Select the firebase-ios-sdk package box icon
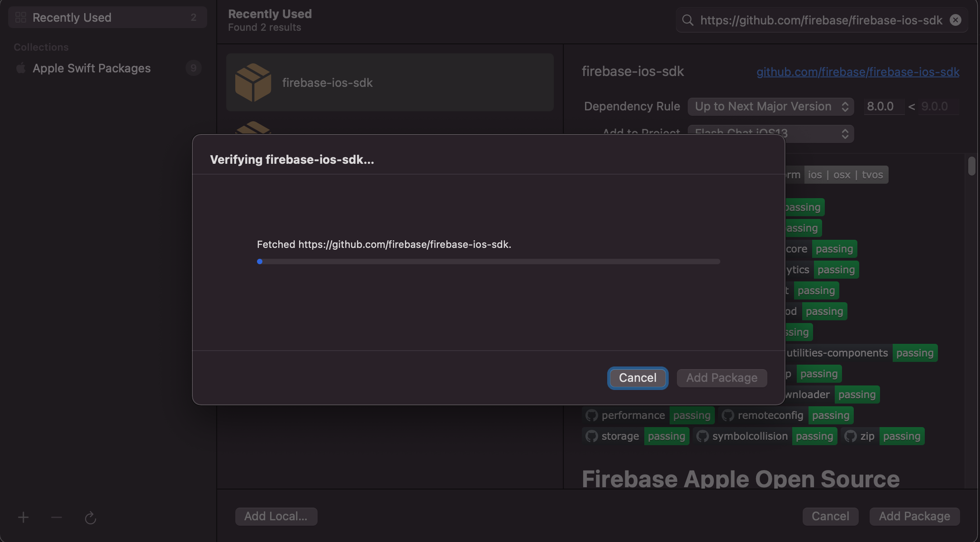This screenshot has height=542, width=980. coord(253,82)
